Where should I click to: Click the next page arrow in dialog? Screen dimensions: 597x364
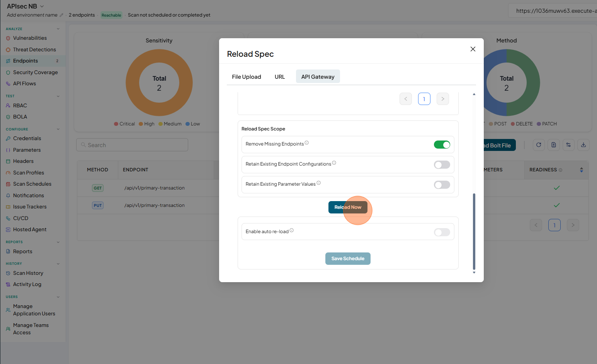(443, 99)
